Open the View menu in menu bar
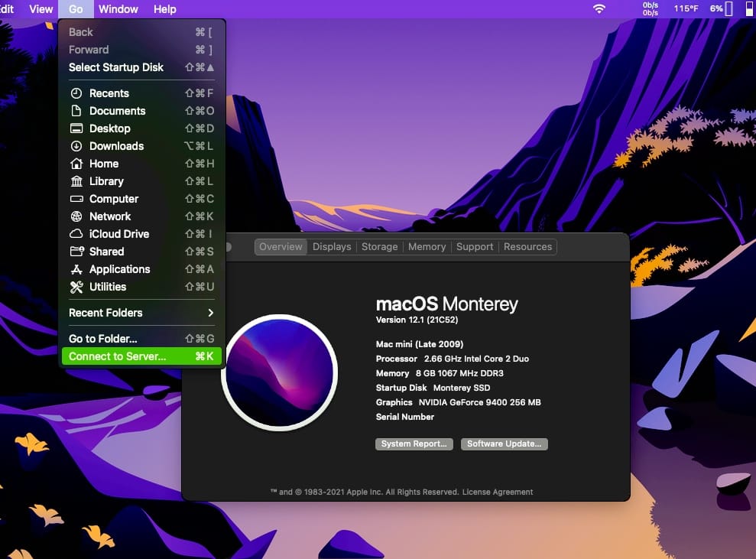Screen dimensions: 756x559 click(41, 9)
